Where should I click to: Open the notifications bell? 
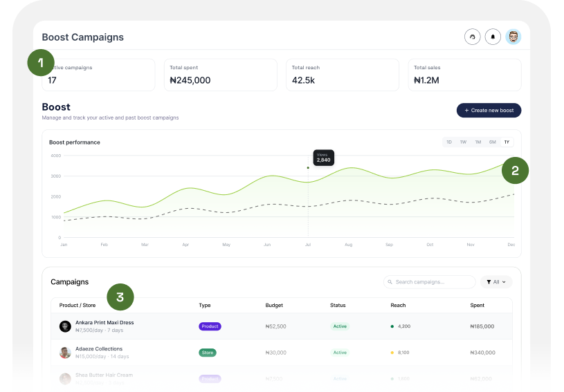coord(493,37)
